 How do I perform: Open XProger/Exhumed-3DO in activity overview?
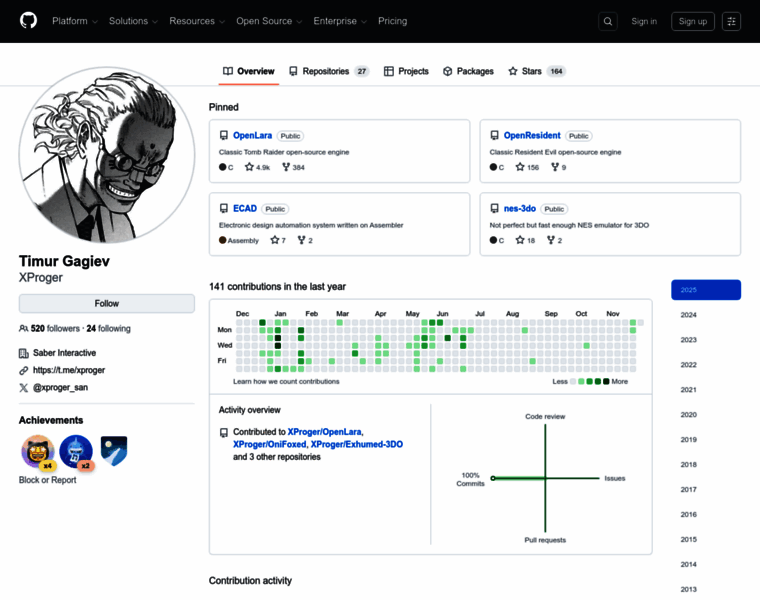coord(357,444)
